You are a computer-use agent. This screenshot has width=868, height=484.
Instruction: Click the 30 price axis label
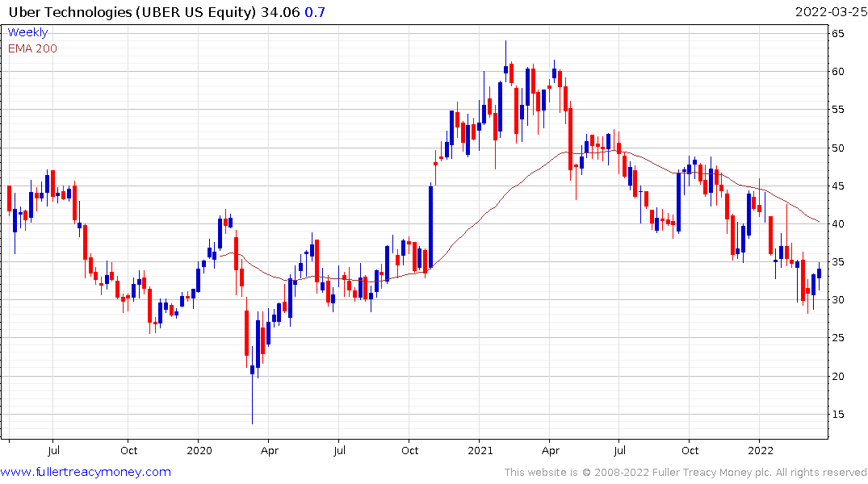click(x=837, y=300)
